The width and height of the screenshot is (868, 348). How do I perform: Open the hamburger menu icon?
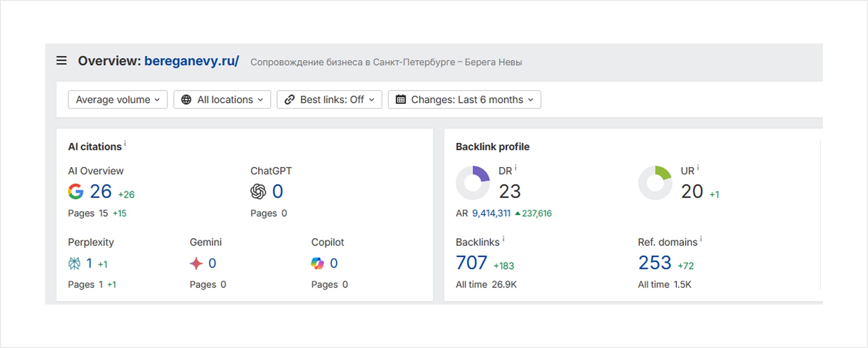(62, 60)
